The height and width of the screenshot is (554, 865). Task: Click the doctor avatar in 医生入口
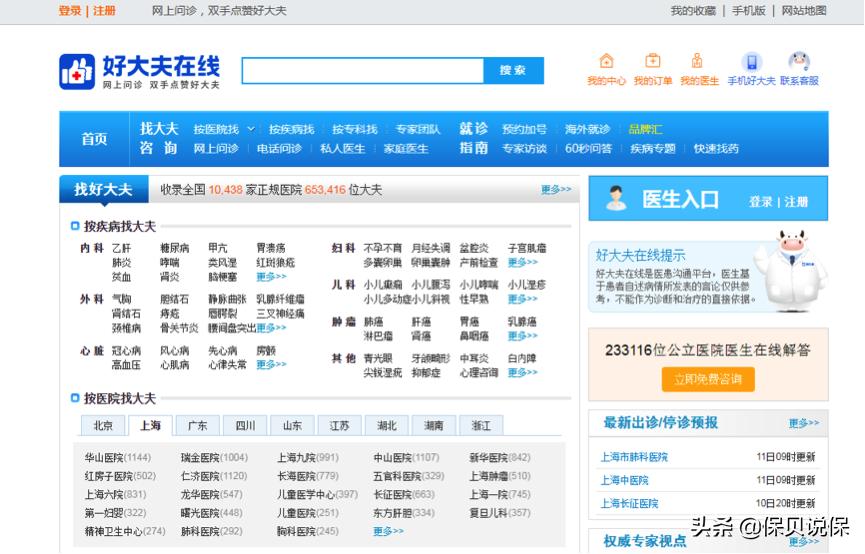(x=616, y=198)
